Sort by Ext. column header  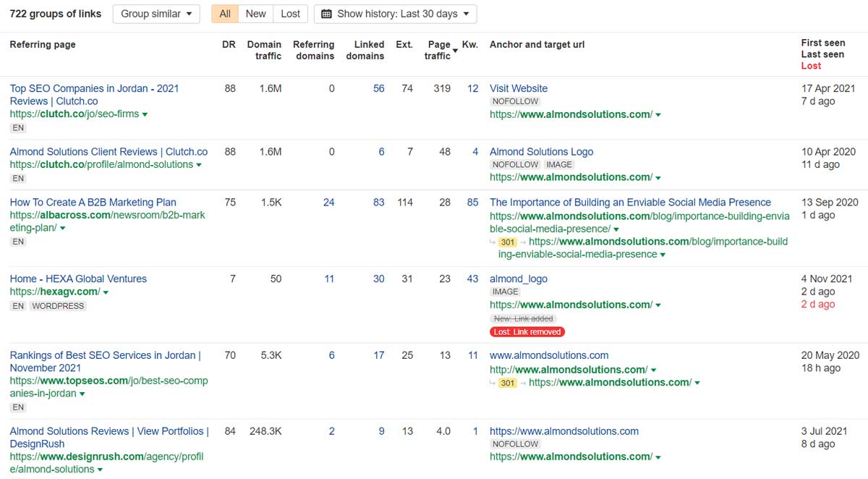click(404, 44)
